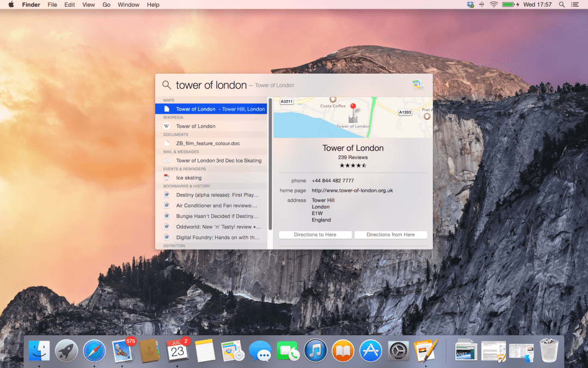Open the Go menu
The height and width of the screenshot is (368, 588).
(107, 4)
